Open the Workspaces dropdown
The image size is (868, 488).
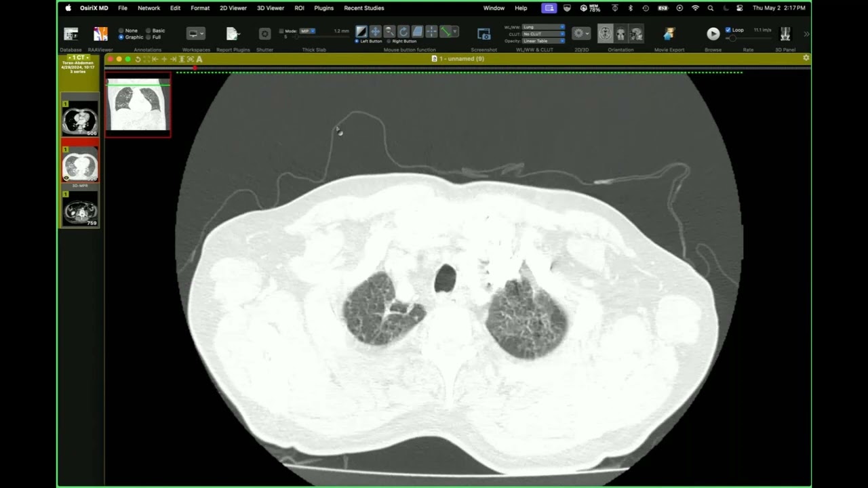tap(196, 34)
